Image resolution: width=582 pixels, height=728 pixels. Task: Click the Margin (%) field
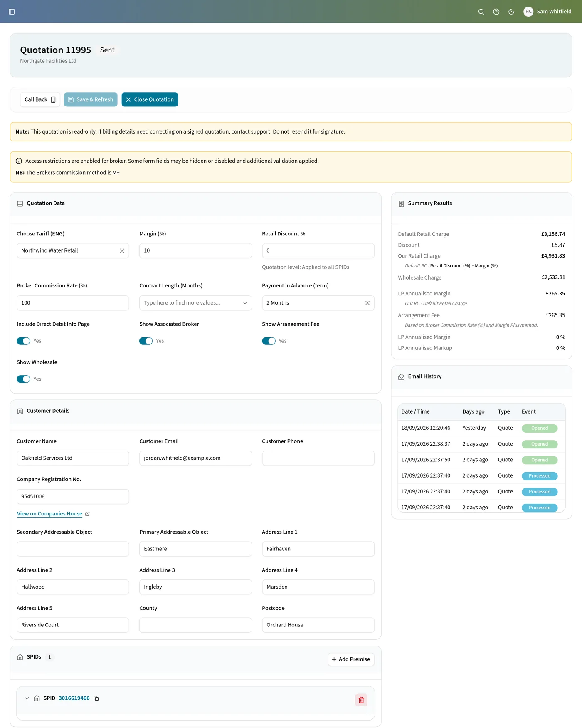[x=195, y=251]
